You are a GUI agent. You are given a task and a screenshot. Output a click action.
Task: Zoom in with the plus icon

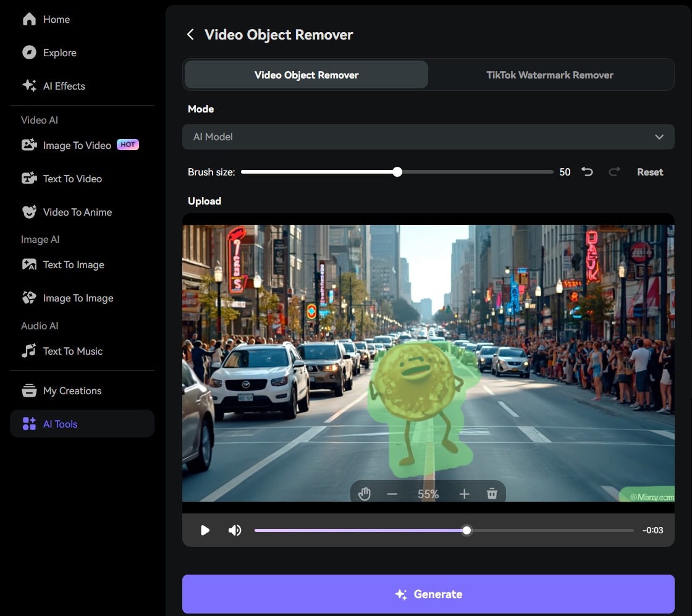tap(465, 494)
